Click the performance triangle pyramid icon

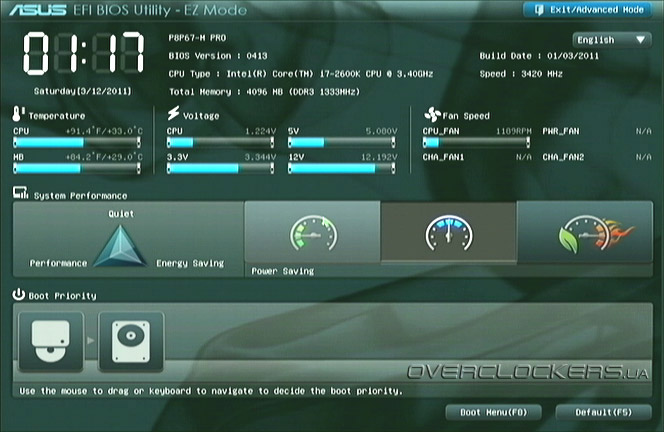[121, 246]
